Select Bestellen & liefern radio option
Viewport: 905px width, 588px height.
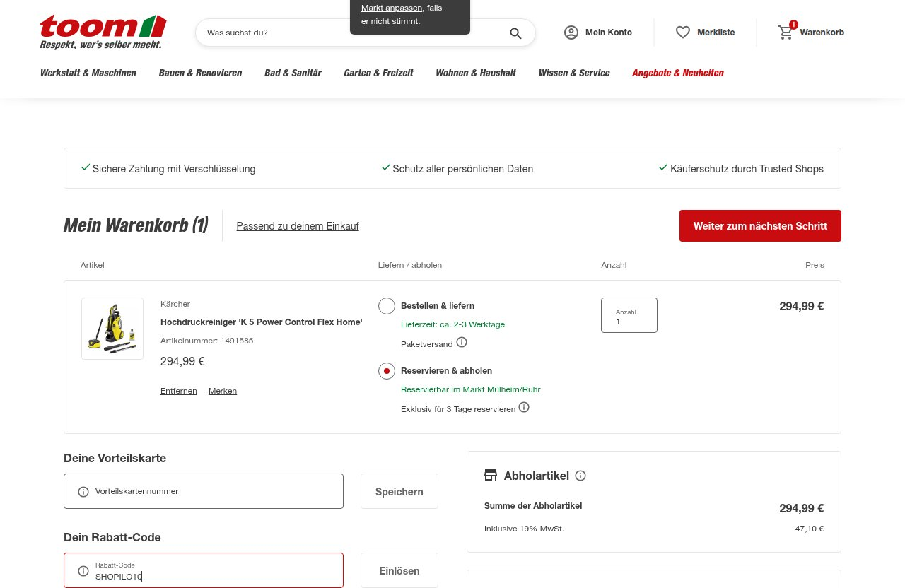[x=387, y=306]
